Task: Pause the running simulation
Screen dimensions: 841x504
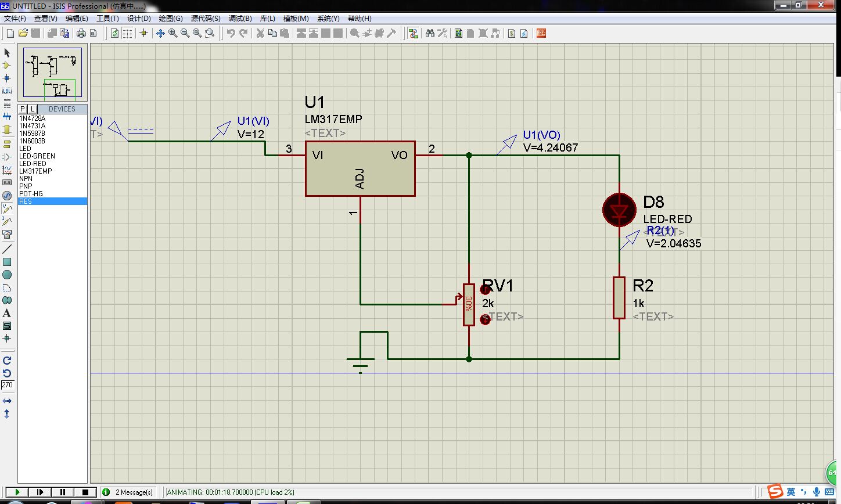Action: pos(63,492)
